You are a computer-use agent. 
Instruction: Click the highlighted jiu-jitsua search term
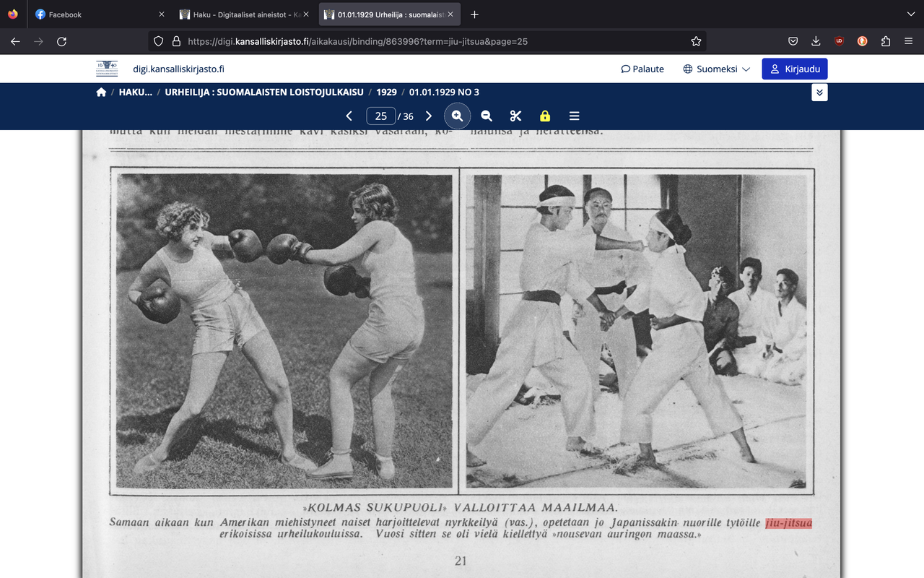(788, 522)
